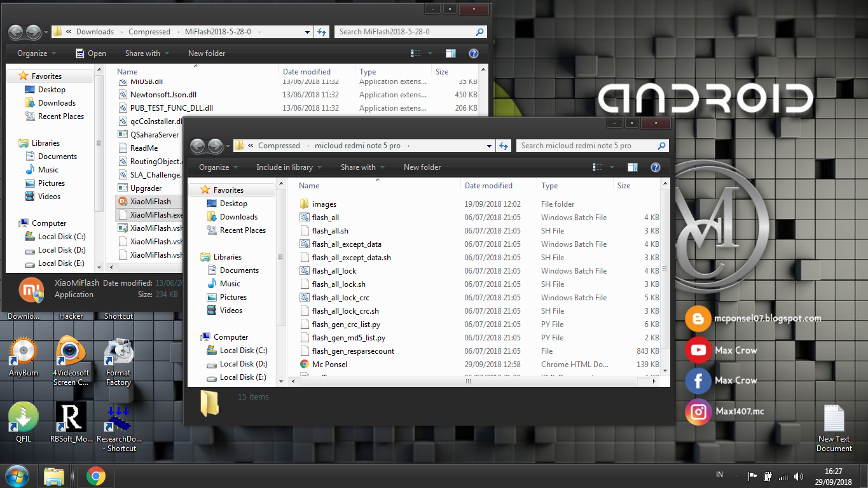This screenshot has width=868, height=488.
Task: Click search box in MiFlash window
Action: click(411, 32)
